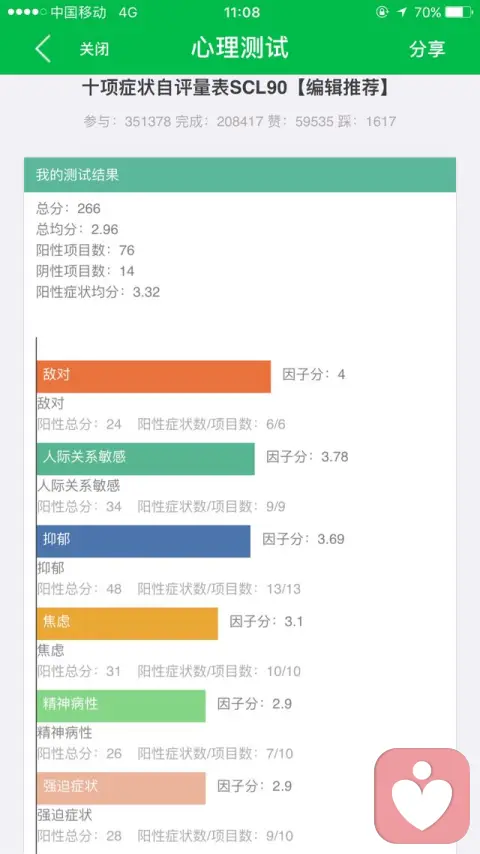Tap the location arrow status icon
The image size is (480, 854).
coord(402,12)
